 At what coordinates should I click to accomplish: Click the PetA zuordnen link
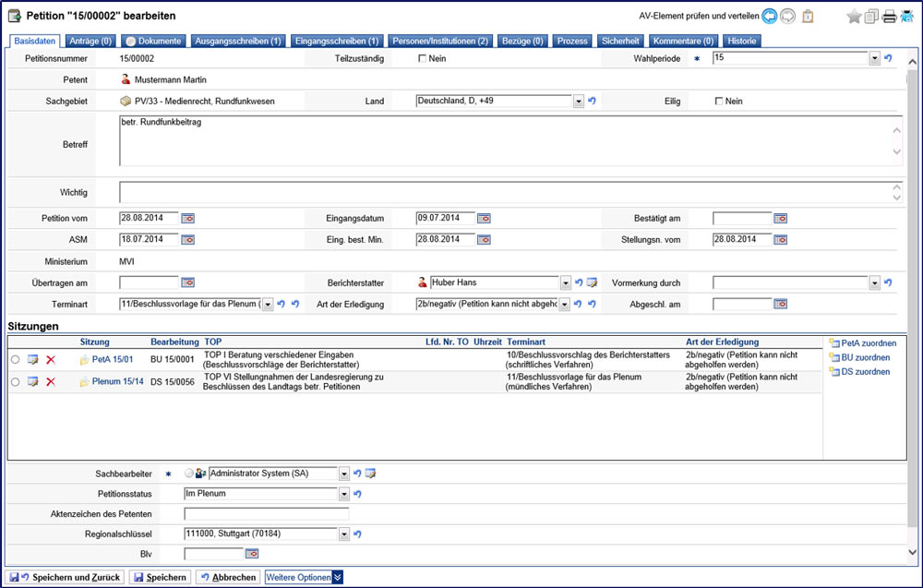tap(862, 343)
